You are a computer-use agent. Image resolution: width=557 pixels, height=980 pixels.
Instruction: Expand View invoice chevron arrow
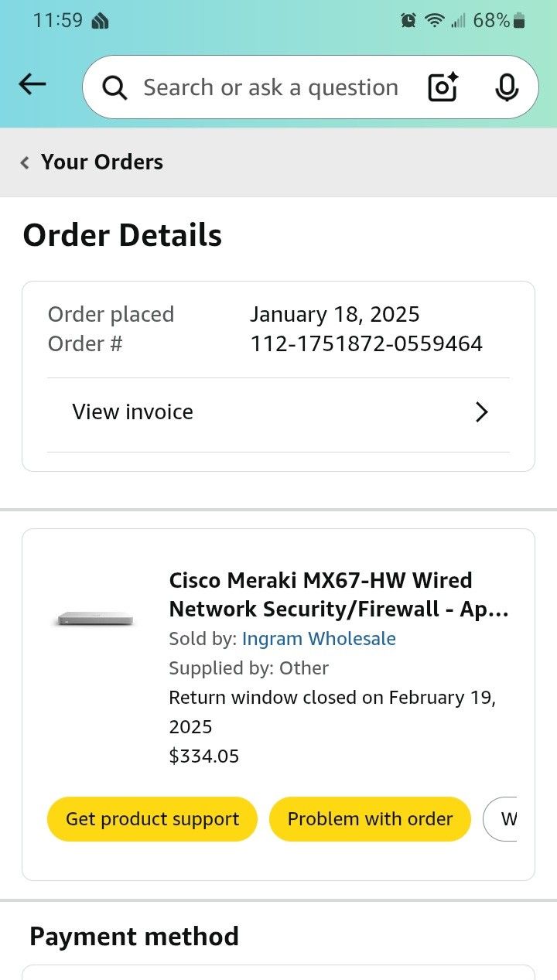481,412
